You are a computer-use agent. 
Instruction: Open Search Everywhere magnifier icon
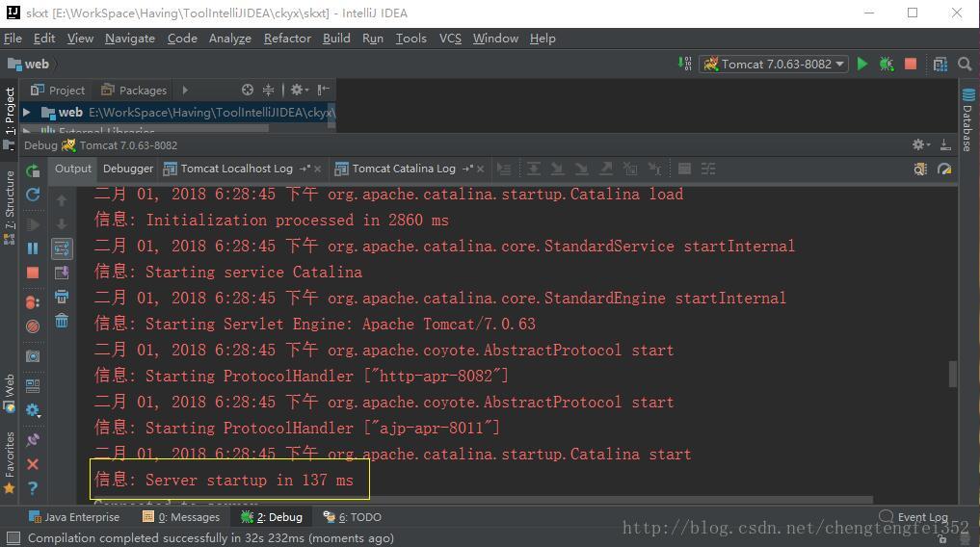click(x=965, y=64)
